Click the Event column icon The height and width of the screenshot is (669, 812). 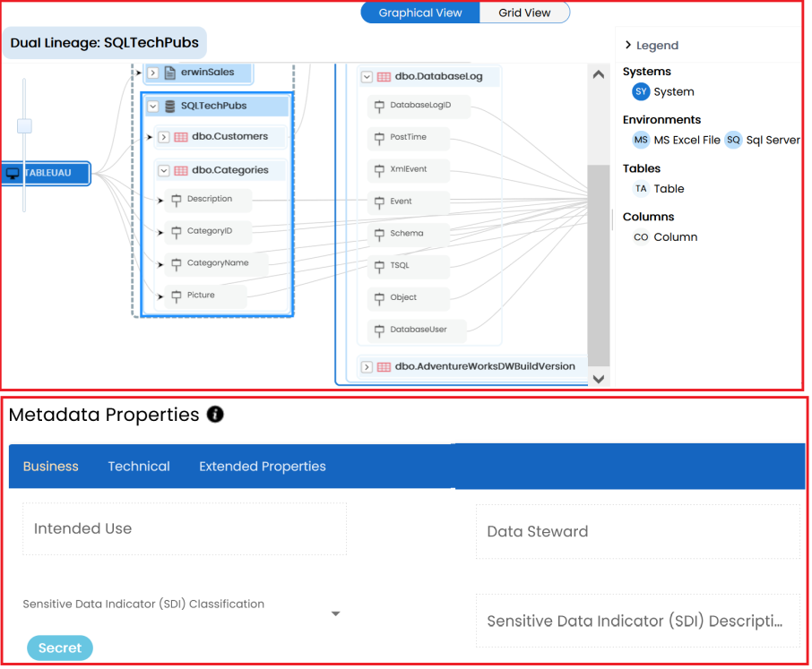[379, 202]
